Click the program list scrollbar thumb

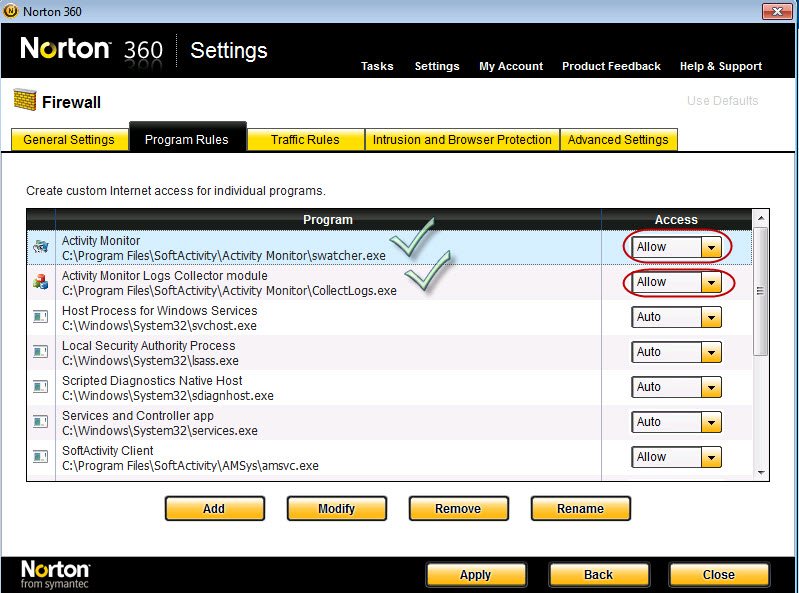pos(760,291)
